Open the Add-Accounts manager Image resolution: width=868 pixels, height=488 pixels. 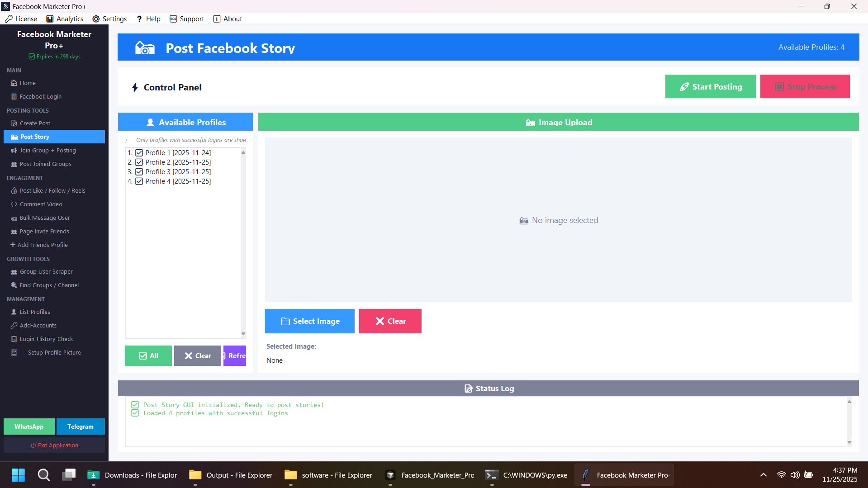(38, 325)
